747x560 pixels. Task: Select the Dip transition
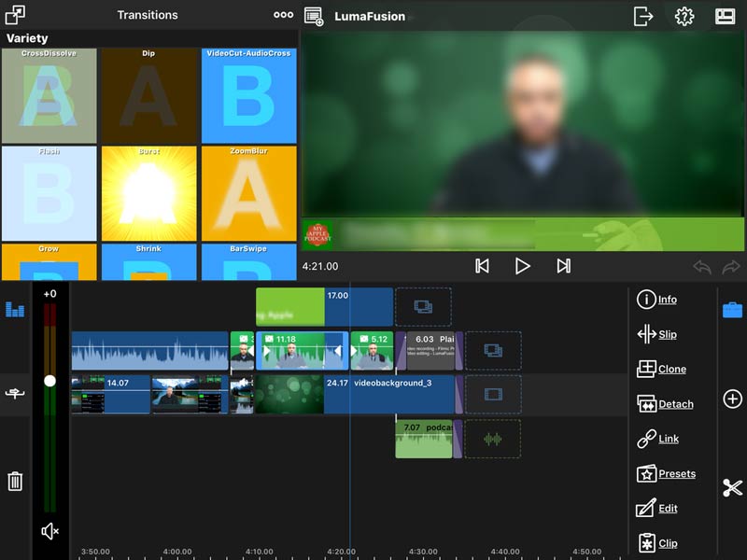[149, 96]
